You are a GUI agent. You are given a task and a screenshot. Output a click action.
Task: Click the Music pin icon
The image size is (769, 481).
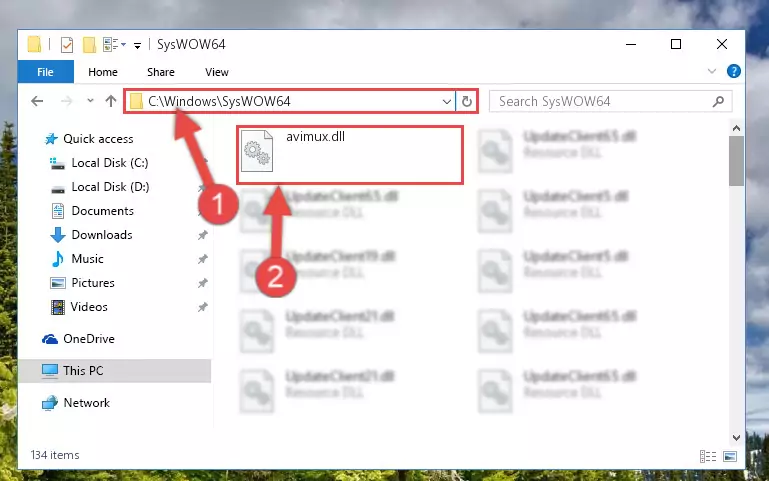click(x=203, y=259)
